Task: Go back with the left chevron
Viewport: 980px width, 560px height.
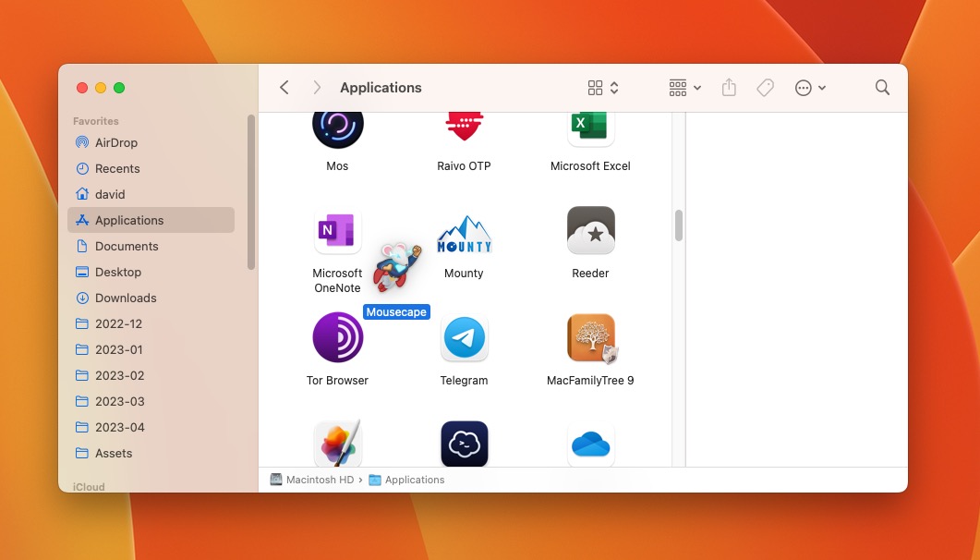Action: tap(284, 88)
